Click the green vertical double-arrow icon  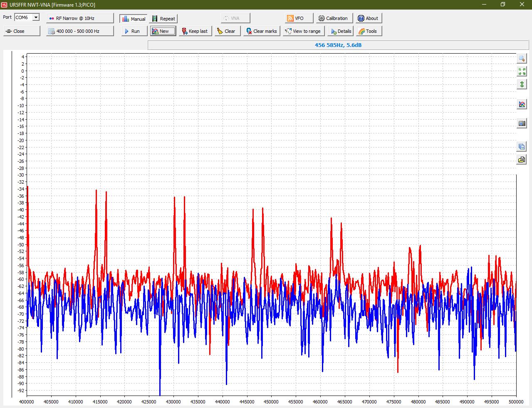click(522, 84)
